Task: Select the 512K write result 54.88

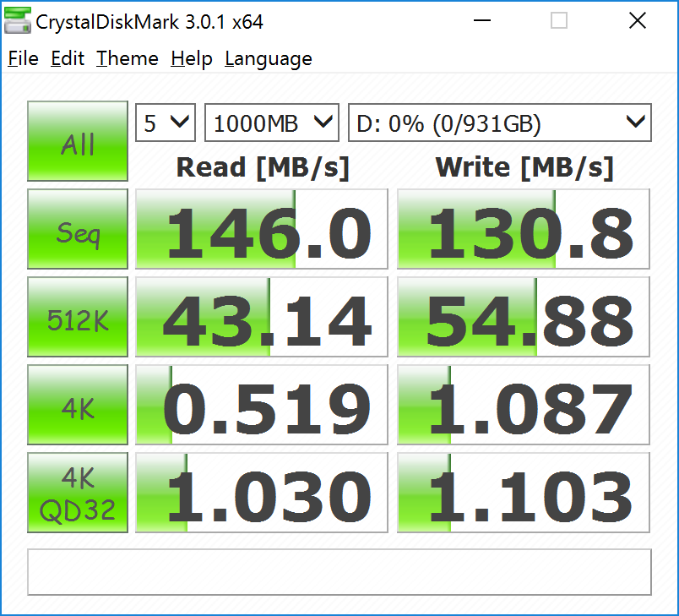Action: click(524, 317)
